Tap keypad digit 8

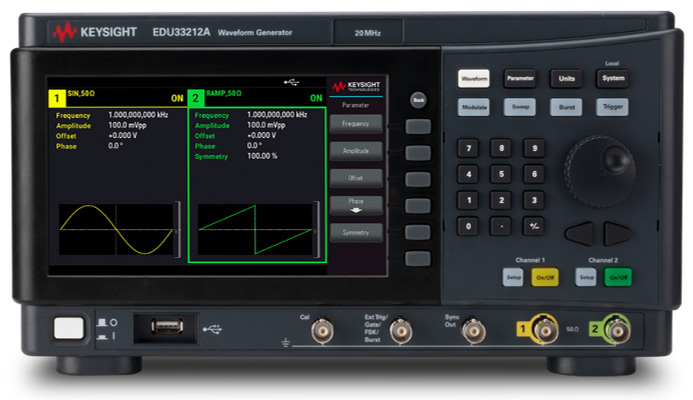tap(501, 148)
